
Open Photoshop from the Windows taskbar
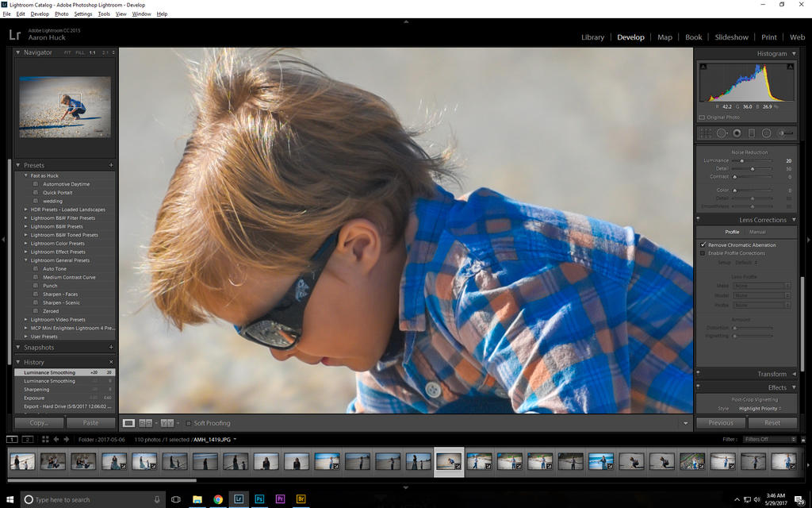pos(259,499)
